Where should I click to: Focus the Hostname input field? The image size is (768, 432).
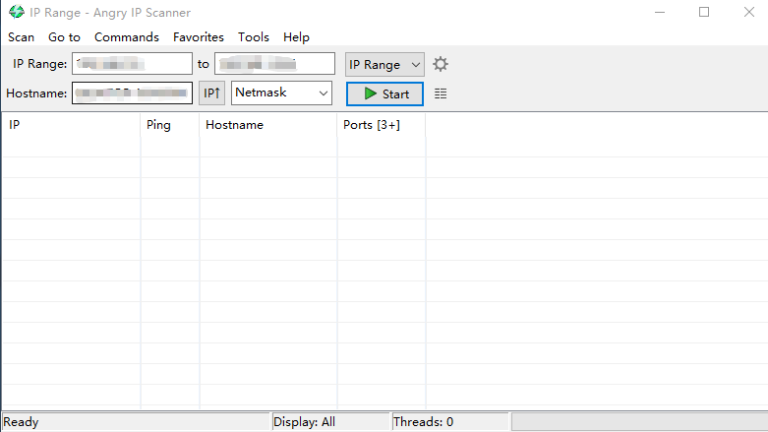(131, 94)
